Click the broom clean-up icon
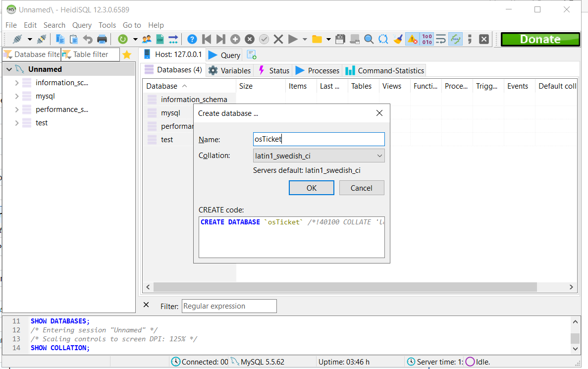Viewport: 588px width, 369px height. tap(398, 39)
